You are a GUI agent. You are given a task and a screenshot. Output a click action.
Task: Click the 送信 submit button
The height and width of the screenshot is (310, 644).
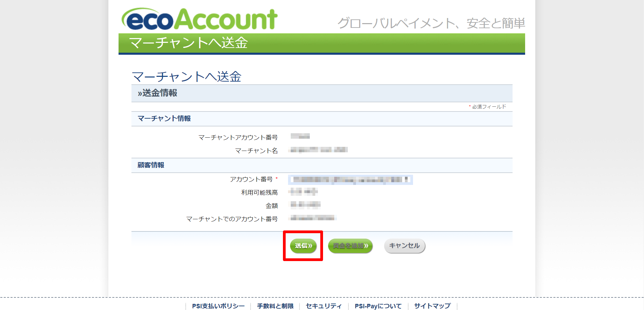(303, 246)
